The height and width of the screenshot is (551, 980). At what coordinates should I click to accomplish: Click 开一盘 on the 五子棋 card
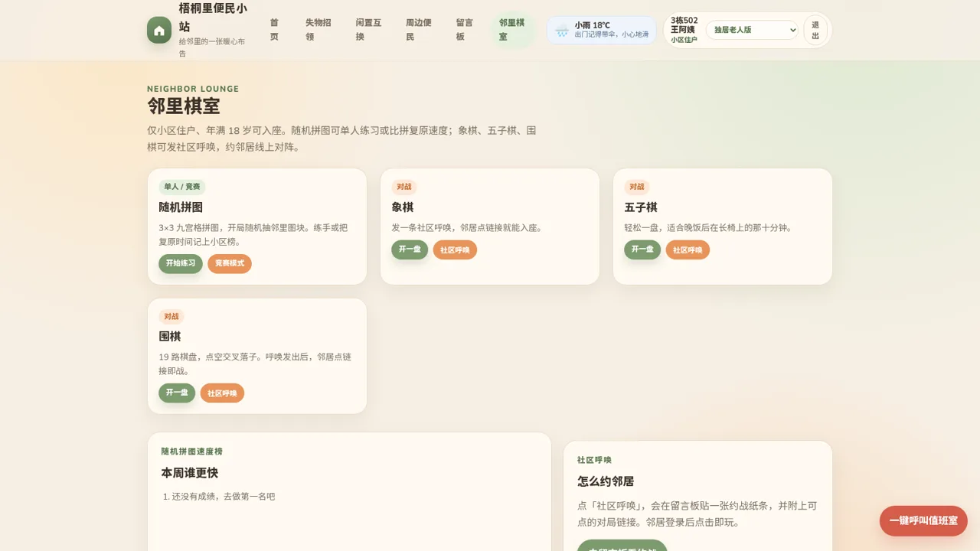point(642,249)
